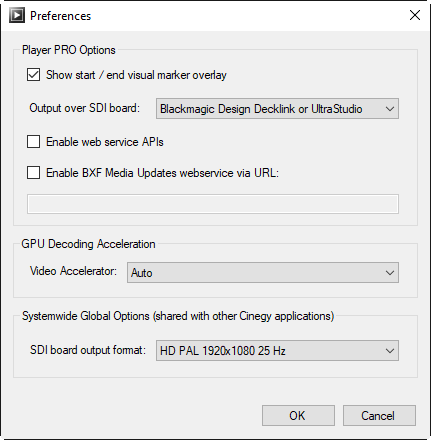
Task: Tick Enable BXF Media Updates webservice checkbox
Action: [x=33, y=173]
